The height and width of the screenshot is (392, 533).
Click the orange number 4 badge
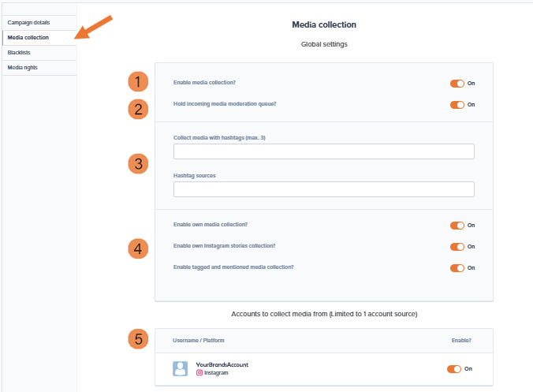pyautogui.click(x=139, y=248)
